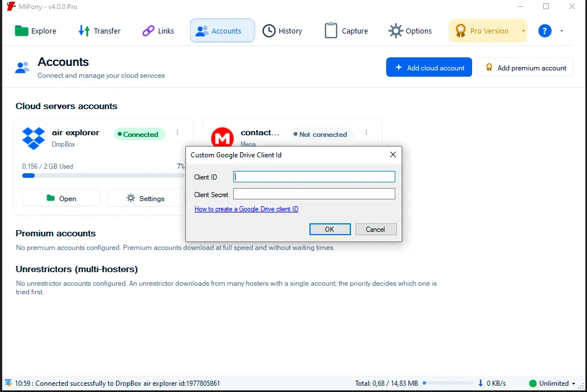This screenshot has height=392, width=587.
Task: Open How to create a Google Drive client ID link
Action: 246,209
